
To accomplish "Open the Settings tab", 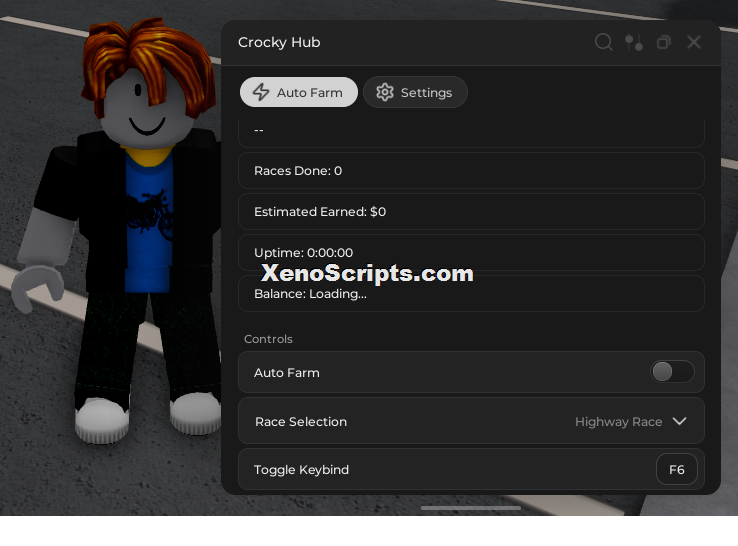I will 415,92.
